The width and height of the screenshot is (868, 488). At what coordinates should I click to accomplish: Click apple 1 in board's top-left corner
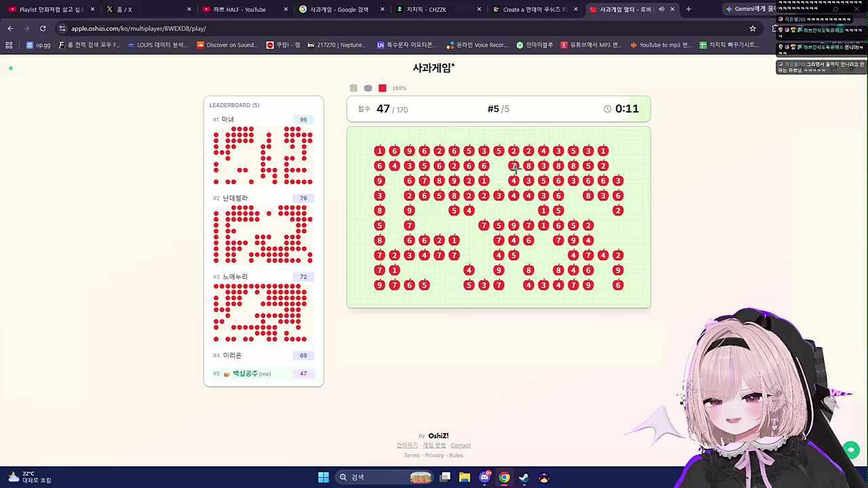click(379, 151)
